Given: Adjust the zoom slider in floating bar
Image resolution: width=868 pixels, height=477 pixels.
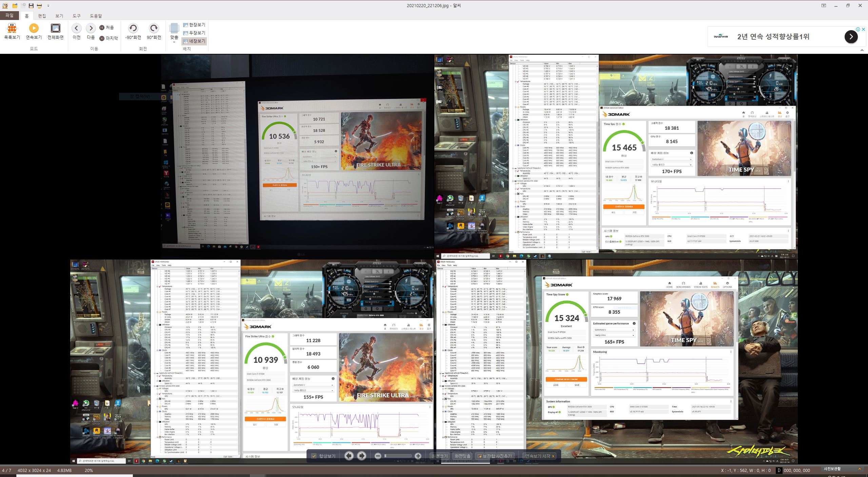Looking at the screenshot, I should (x=398, y=456).
